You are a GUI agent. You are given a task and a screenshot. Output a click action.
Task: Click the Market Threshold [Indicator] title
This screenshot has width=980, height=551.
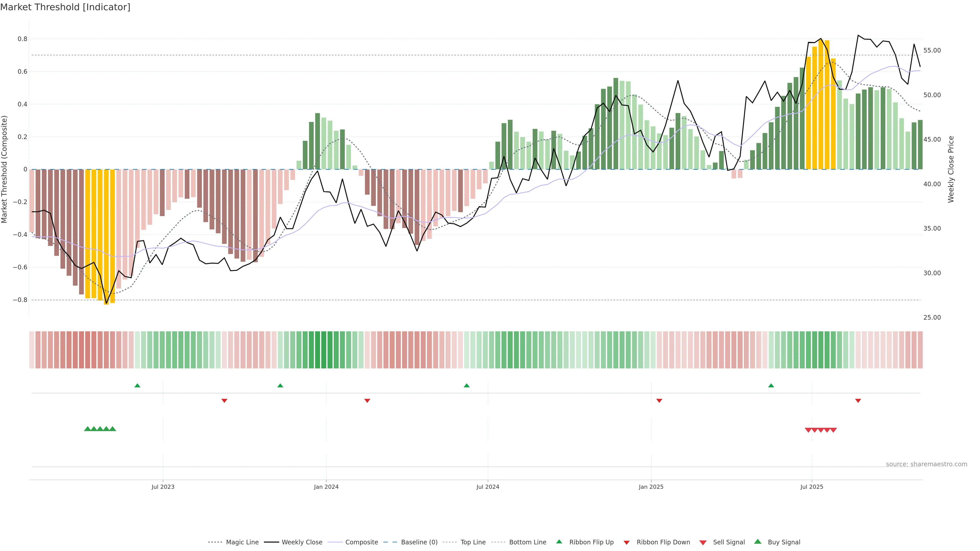65,7
